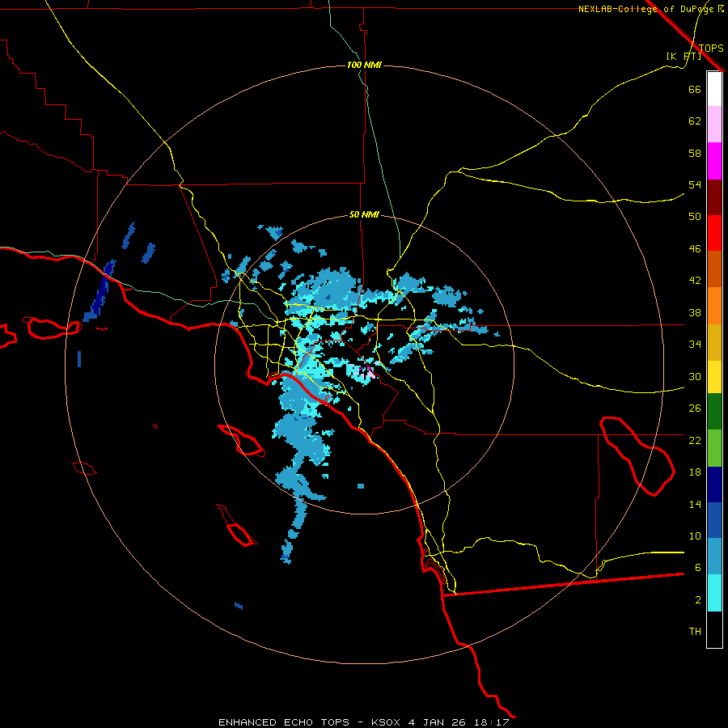Click the '30' legend value
Viewport: 728px width, 728px height.
tap(695, 376)
